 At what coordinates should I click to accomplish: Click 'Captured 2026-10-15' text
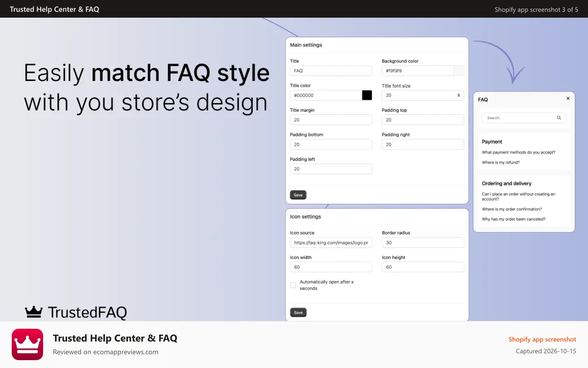click(x=546, y=351)
